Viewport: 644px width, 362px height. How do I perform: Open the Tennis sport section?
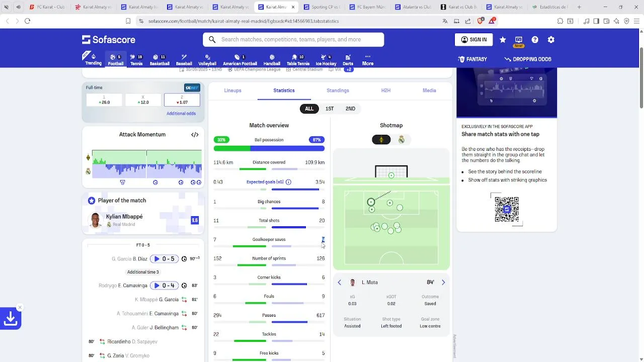click(x=136, y=59)
